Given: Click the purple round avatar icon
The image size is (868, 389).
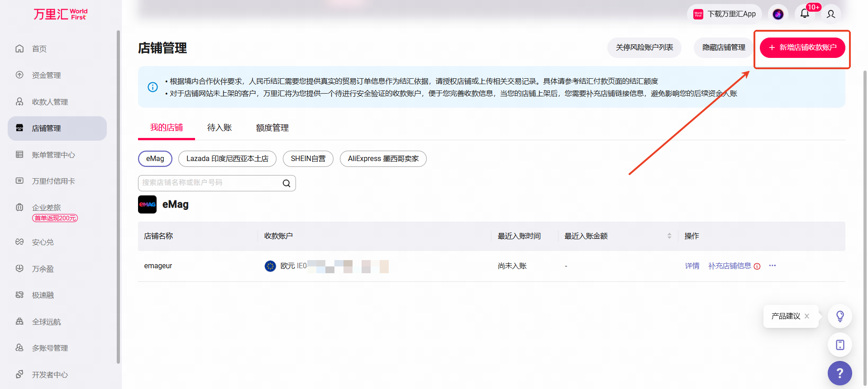Looking at the screenshot, I should 778,14.
